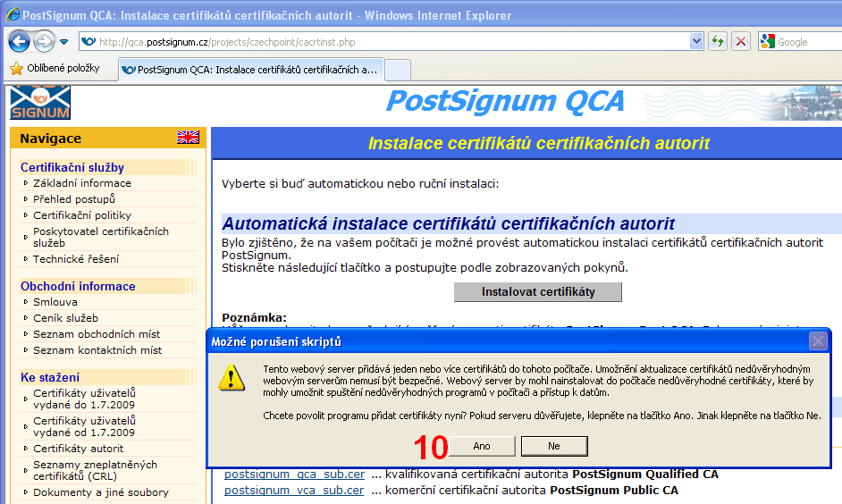The image size is (842, 504).
Task: Click the address bar URL field
Action: (x=384, y=42)
